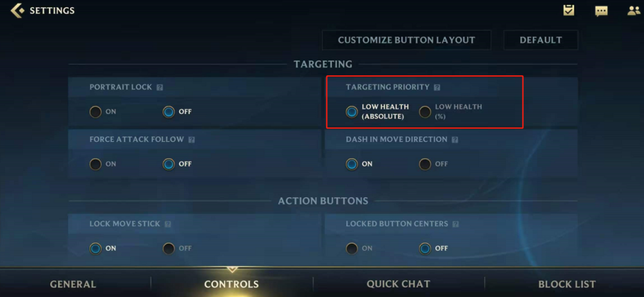Switch to the General tab

73,284
